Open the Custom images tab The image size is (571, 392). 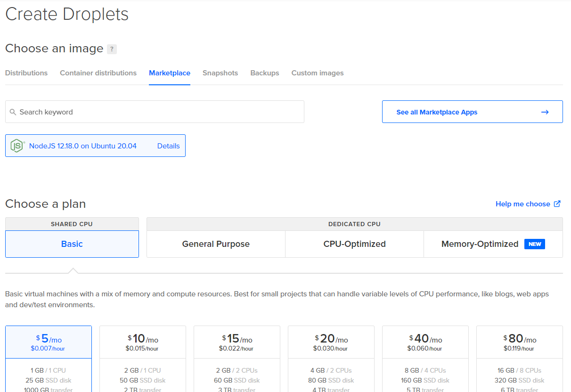(318, 73)
